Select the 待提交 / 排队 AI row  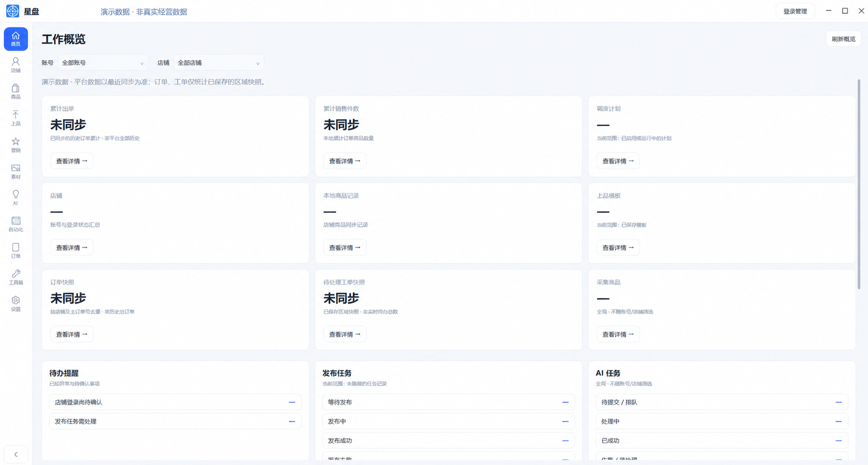click(722, 402)
